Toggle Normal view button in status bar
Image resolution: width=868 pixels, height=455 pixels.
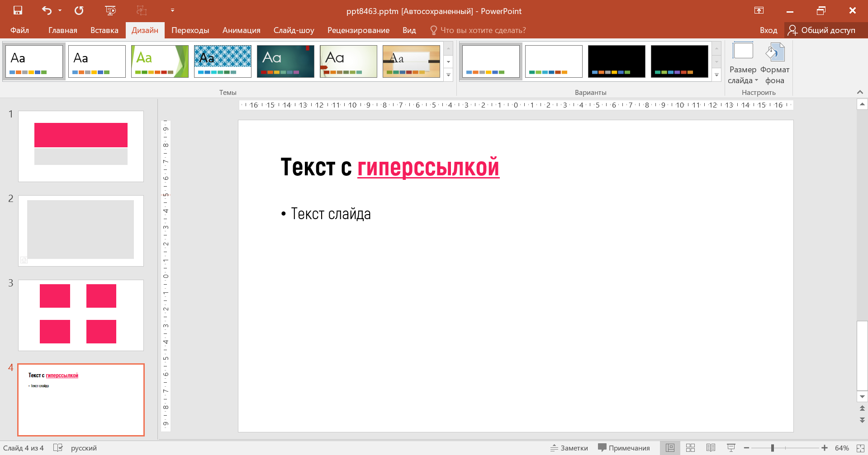coord(670,448)
